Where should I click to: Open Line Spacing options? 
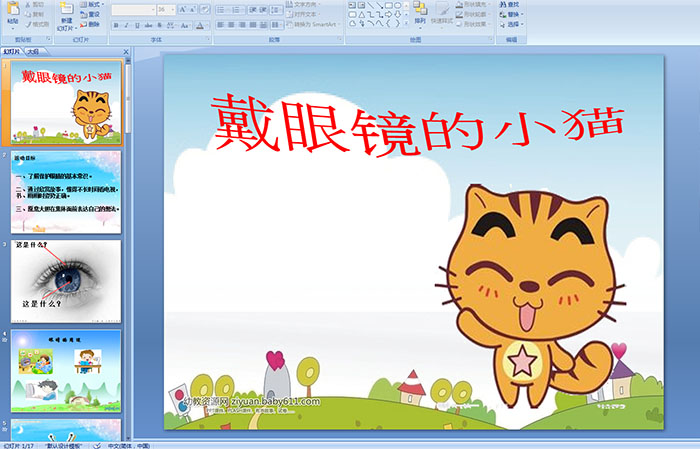tap(276, 10)
